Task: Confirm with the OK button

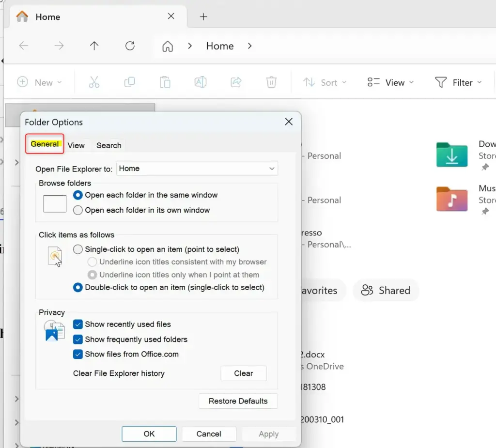Action: pos(149,434)
